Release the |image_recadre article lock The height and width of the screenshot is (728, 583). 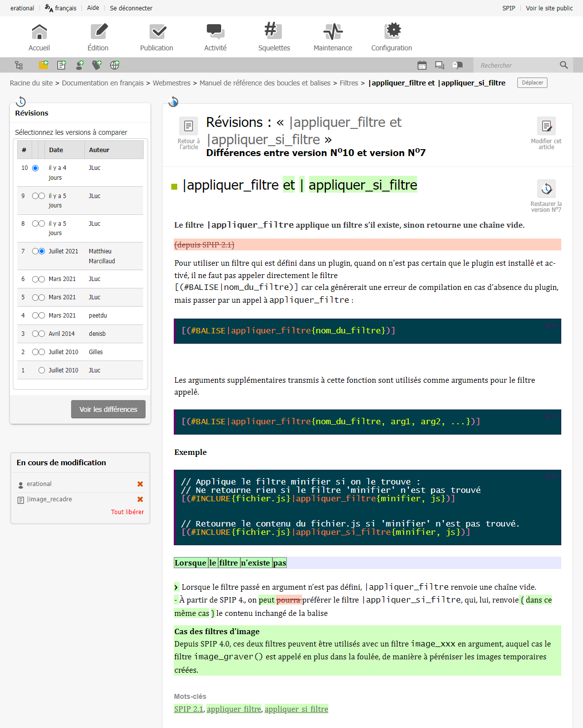pyautogui.click(x=140, y=499)
